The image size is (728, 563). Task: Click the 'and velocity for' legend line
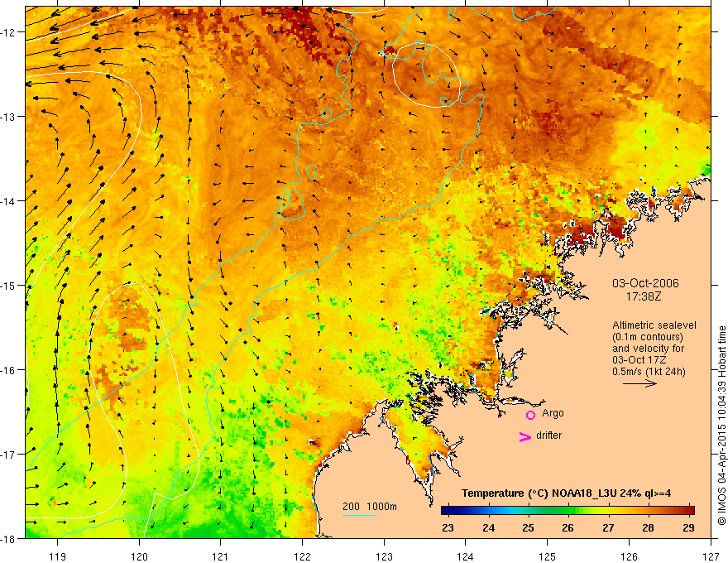click(x=648, y=349)
